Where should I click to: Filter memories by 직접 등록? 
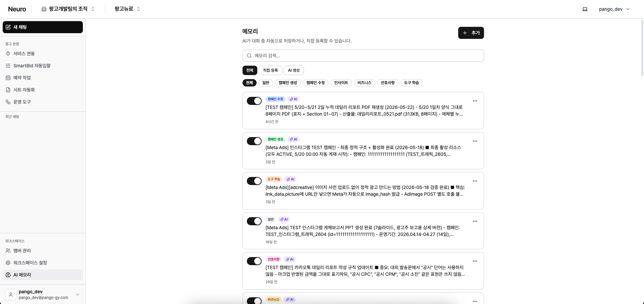tap(270, 70)
